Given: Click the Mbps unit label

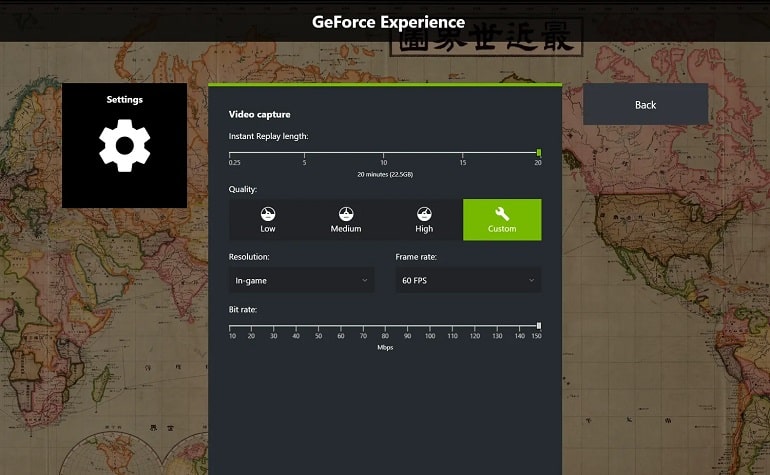Looking at the screenshot, I should coord(385,347).
